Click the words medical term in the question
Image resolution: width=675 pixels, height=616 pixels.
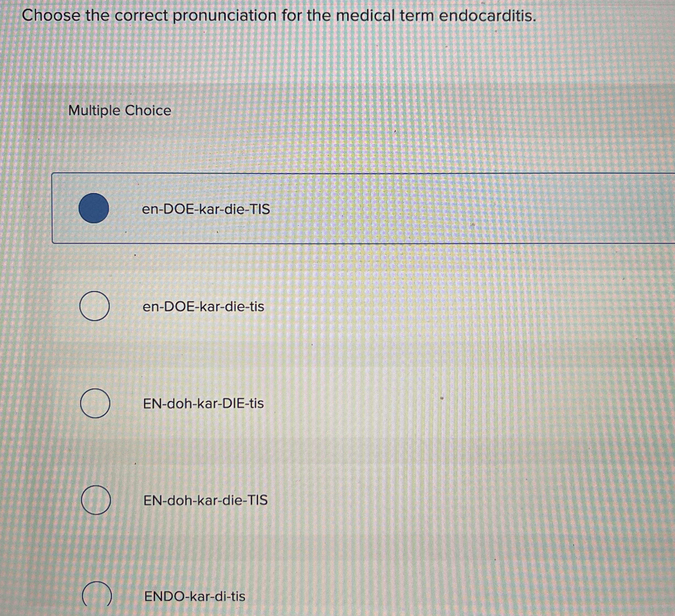point(385,15)
